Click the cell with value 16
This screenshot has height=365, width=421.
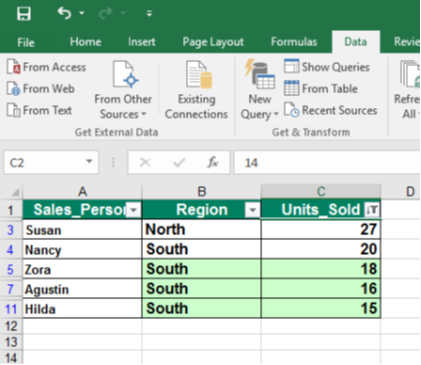[x=321, y=289]
